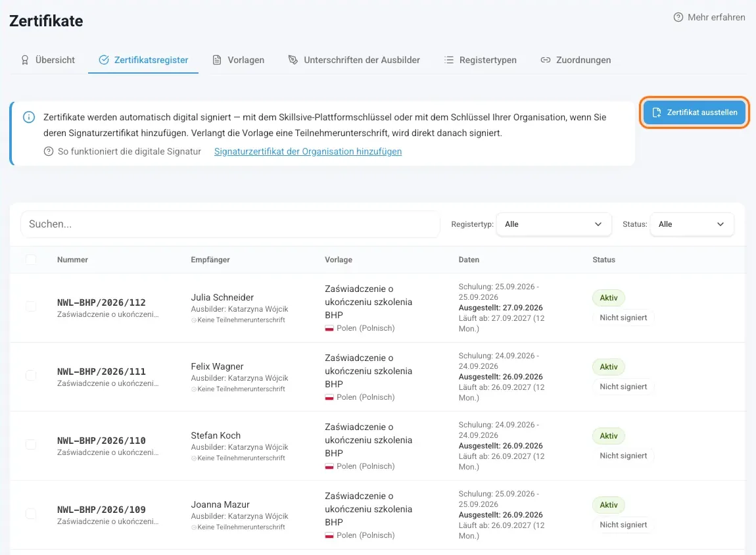The width and height of the screenshot is (756, 555).
Task: Click the no-signature icon under Julia Schneider
Action: point(194,320)
